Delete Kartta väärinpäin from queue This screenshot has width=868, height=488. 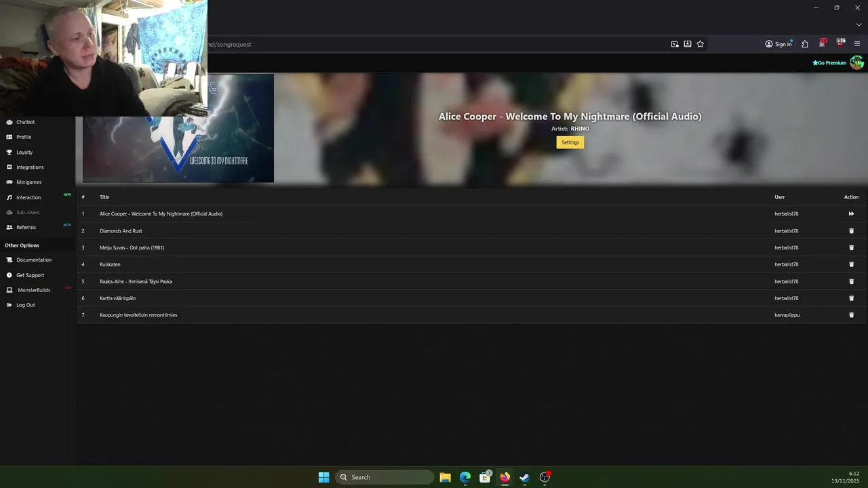(852, 298)
